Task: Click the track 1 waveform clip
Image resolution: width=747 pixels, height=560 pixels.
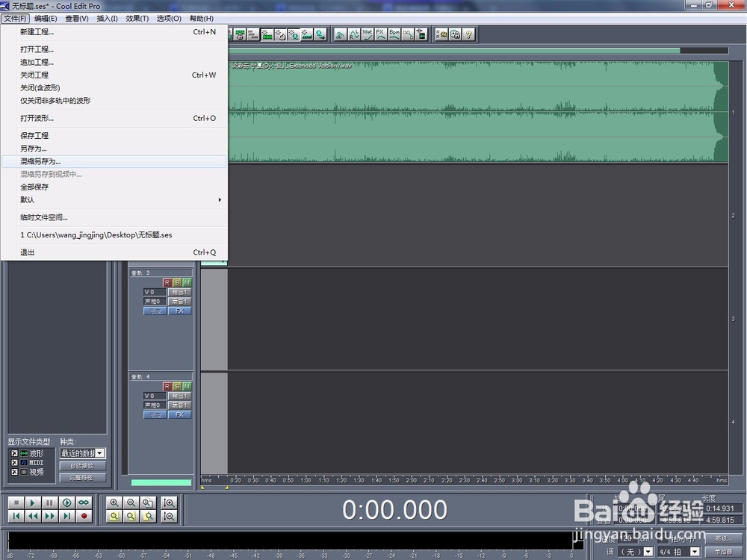Action: (478, 112)
